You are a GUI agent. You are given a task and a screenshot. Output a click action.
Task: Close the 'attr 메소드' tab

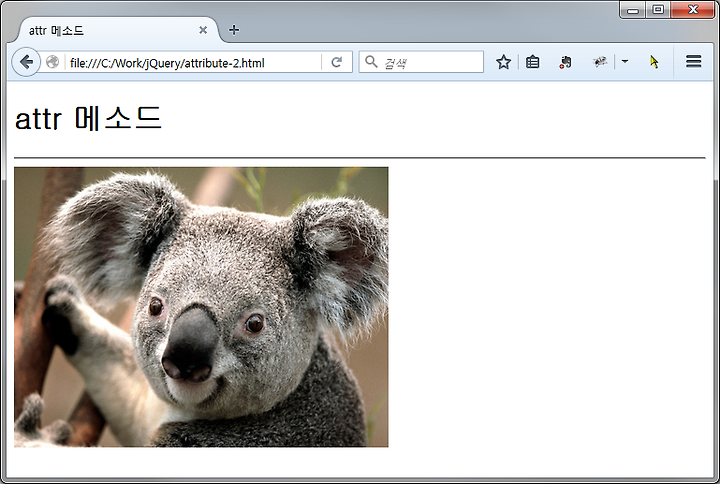(x=203, y=30)
